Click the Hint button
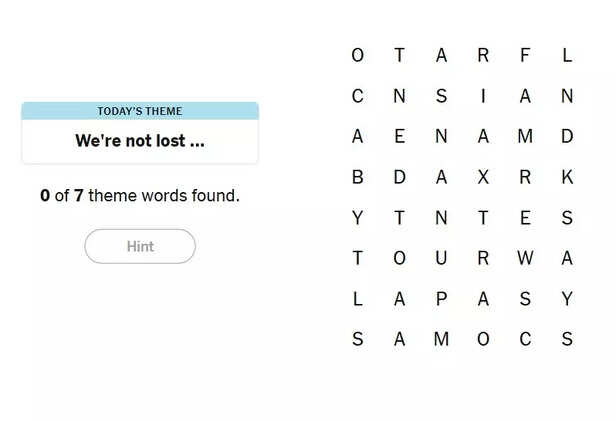 [x=140, y=246]
